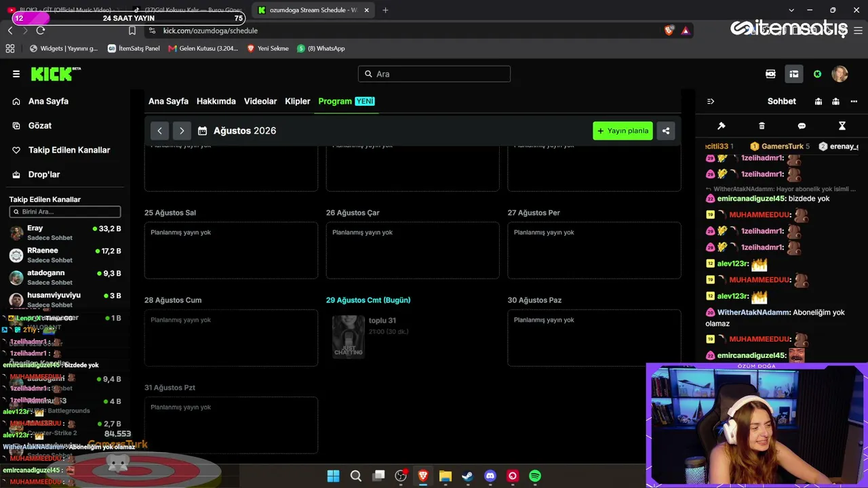The image size is (868, 488).
Task: Open Spotify from the taskbar
Action: click(535, 476)
